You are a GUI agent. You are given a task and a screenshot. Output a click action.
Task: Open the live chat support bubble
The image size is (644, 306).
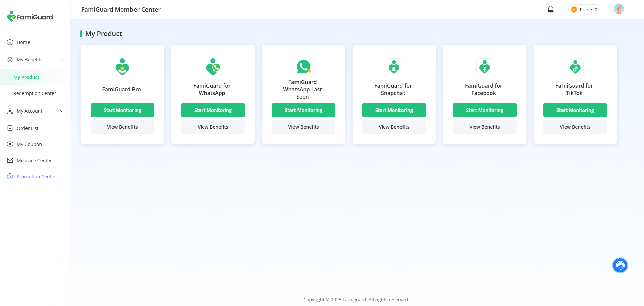(x=620, y=265)
